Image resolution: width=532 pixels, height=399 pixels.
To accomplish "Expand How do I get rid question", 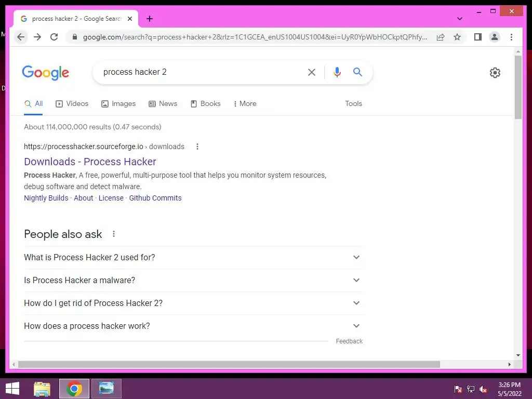I will click(193, 303).
